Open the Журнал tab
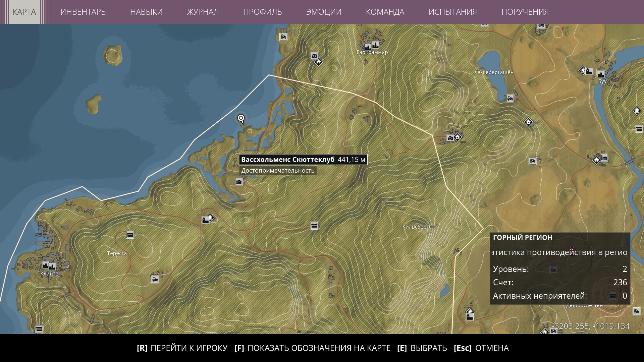The height and width of the screenshot is (362, 644). (x=203, y=12)
